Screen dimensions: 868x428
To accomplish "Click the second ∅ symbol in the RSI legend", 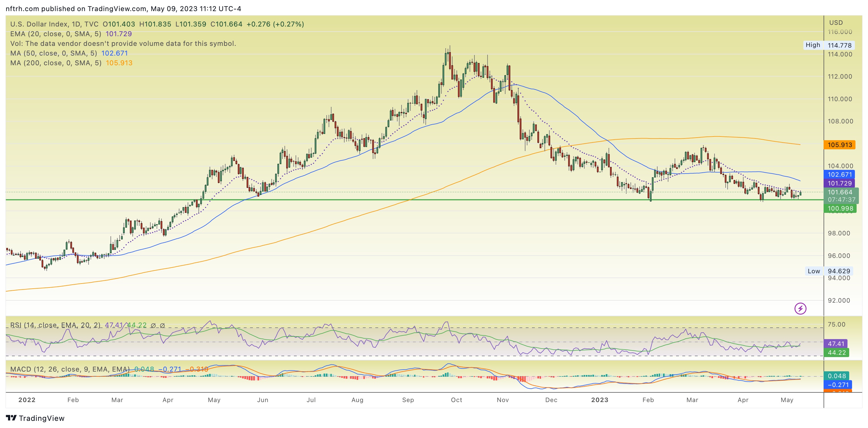I will click(162, 325).
